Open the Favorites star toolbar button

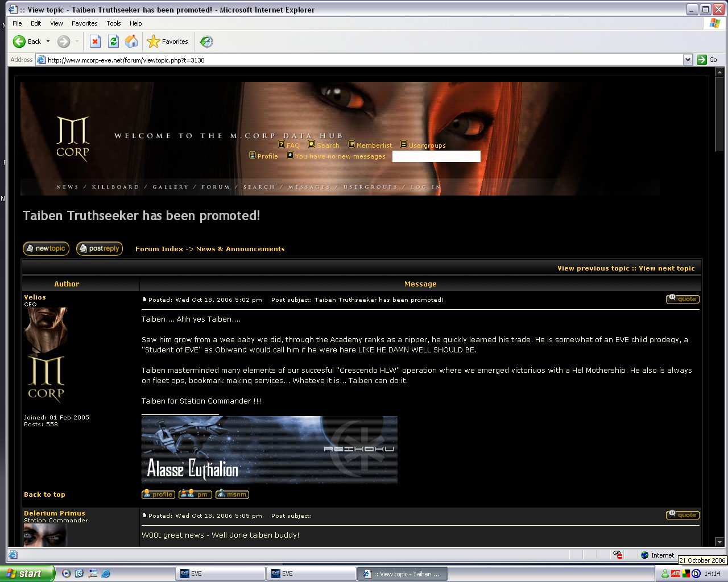(x=167, y=41)
